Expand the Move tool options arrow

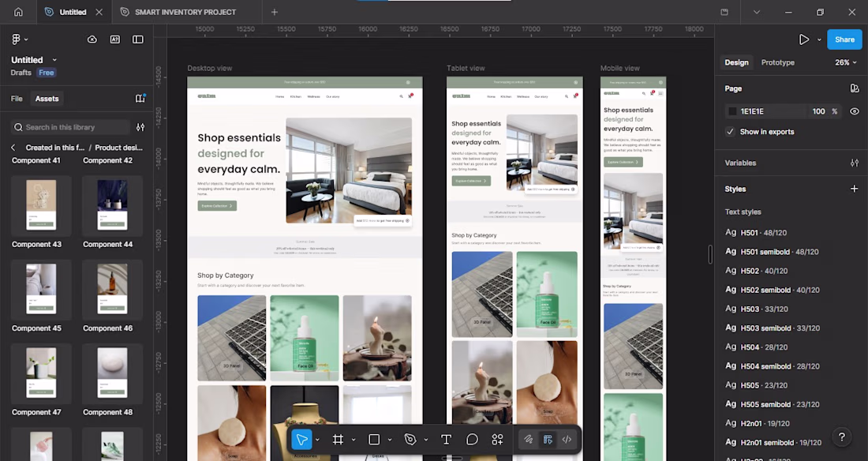tap(317, 440)
